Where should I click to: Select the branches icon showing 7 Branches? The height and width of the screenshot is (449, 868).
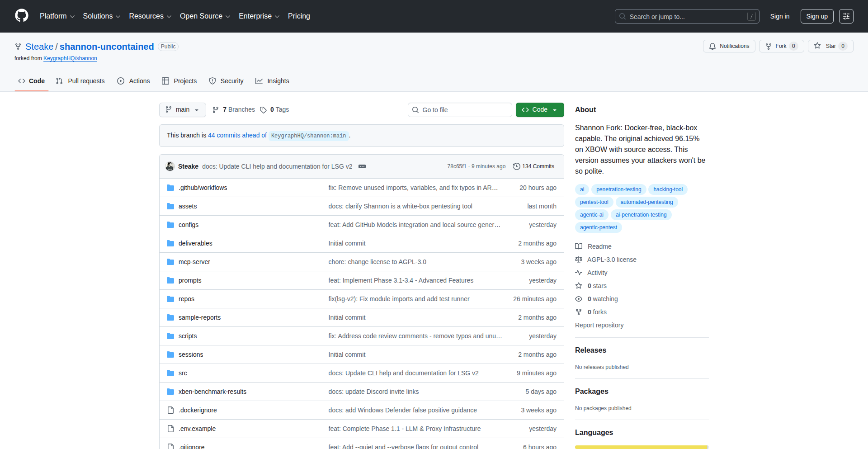click(215, 109)
